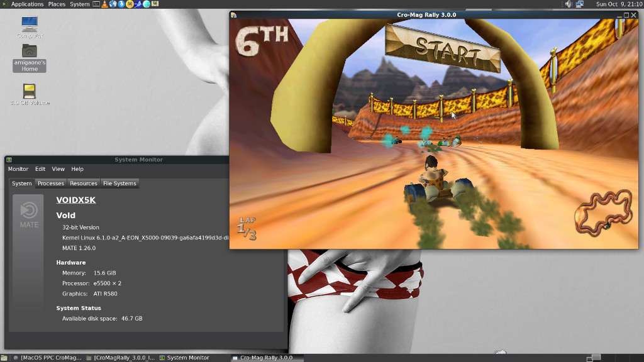The height and width of the screenshot is (362, 644).
Task: Launch VLC media player from panel
Action: (x=105, y=4)
